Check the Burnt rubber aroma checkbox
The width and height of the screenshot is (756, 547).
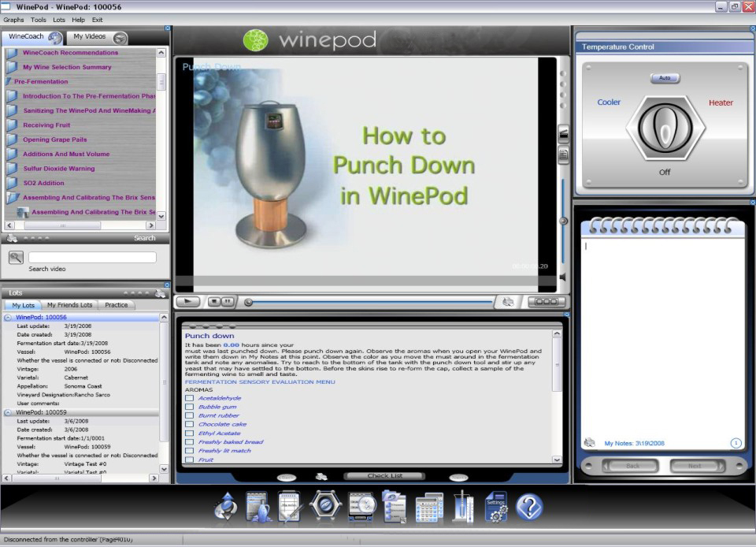190,415
